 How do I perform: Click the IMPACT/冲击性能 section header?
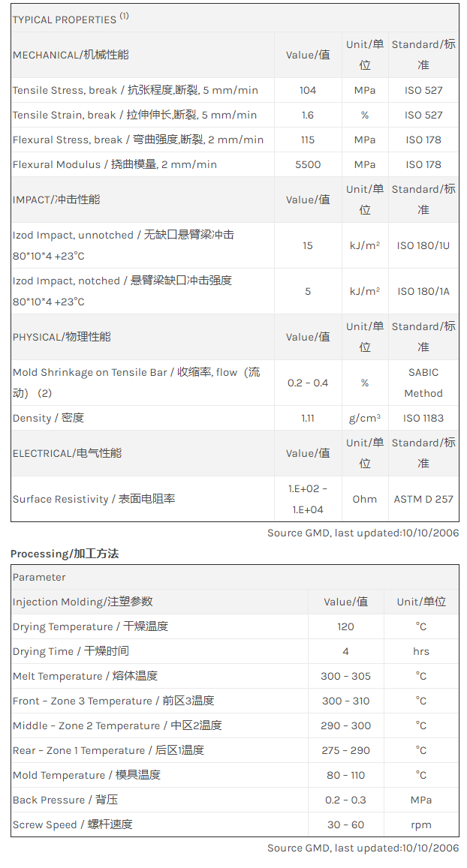click(x=56, y=200)
